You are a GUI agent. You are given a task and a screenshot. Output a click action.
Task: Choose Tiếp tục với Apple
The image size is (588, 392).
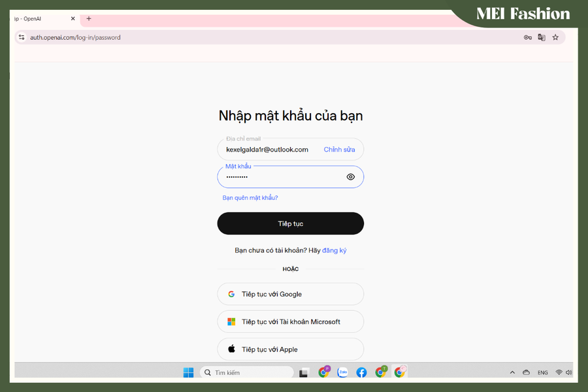click(x=290, y=350)
